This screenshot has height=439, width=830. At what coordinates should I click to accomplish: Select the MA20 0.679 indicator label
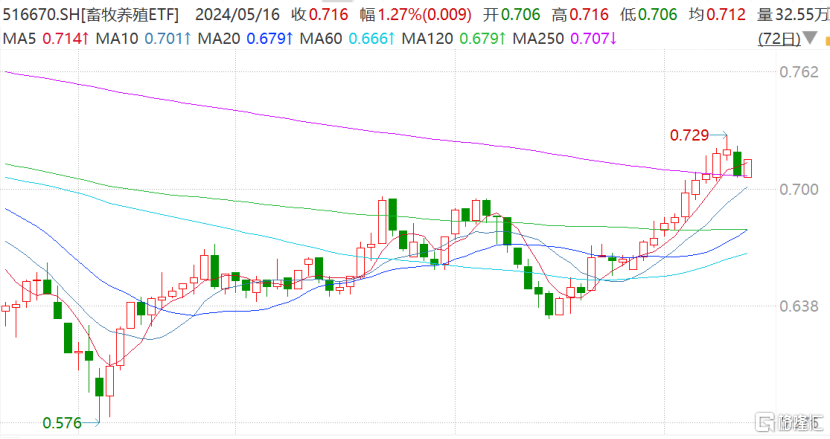point(245,39)
